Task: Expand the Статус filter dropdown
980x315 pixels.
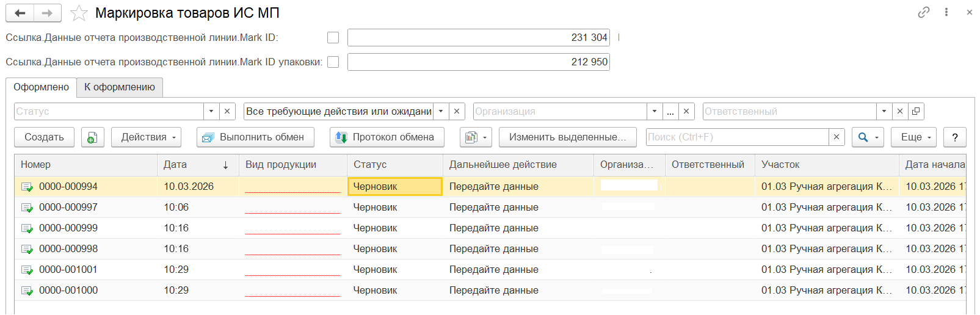Action: point(211,111)
